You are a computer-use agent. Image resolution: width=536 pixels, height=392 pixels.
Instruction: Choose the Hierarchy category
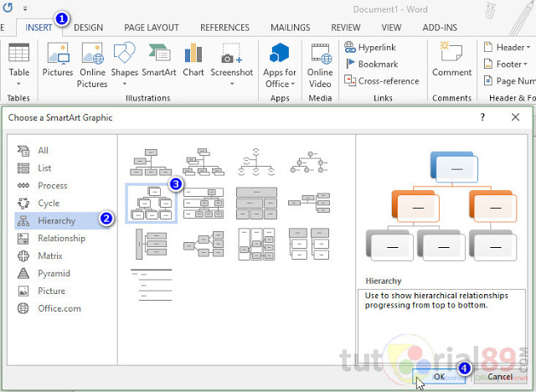(x=61, y=220)
